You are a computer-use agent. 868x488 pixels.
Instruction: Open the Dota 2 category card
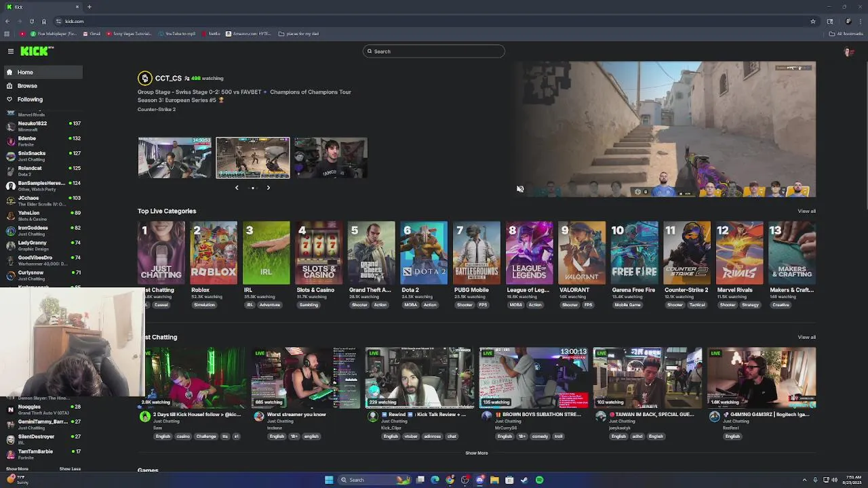pos(424,253)
